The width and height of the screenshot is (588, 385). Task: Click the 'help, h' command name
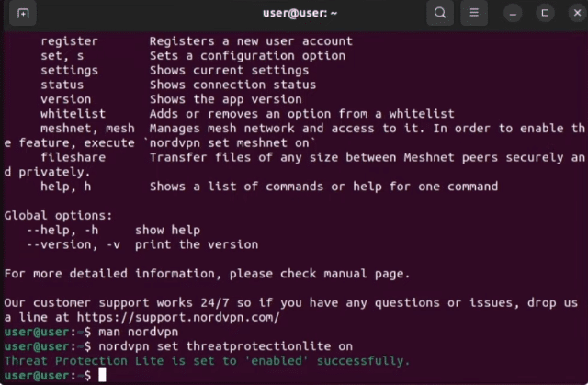coord(66,187)
